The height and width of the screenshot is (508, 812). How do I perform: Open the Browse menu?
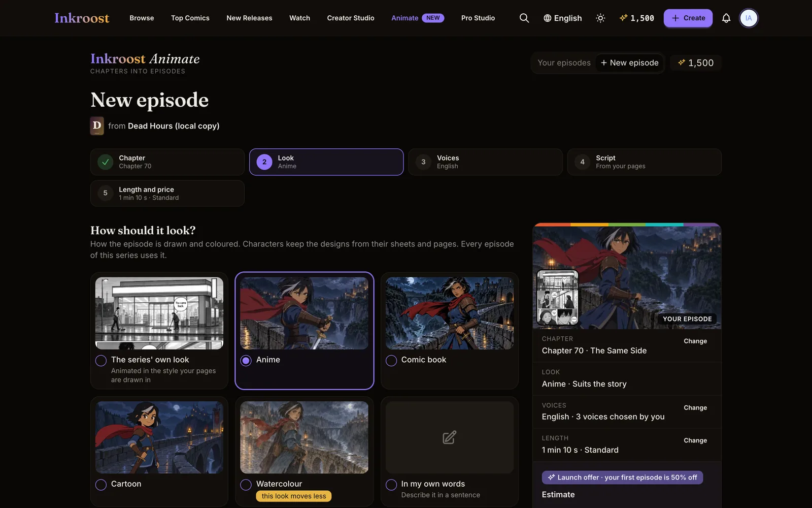pyautogui.click(x=142, y=18)
